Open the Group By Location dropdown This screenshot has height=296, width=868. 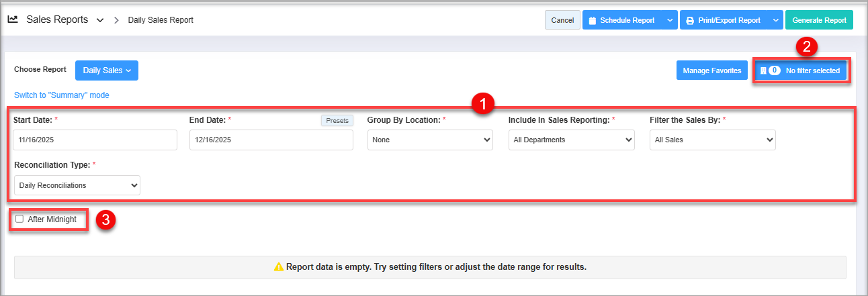tap(430, 140)
